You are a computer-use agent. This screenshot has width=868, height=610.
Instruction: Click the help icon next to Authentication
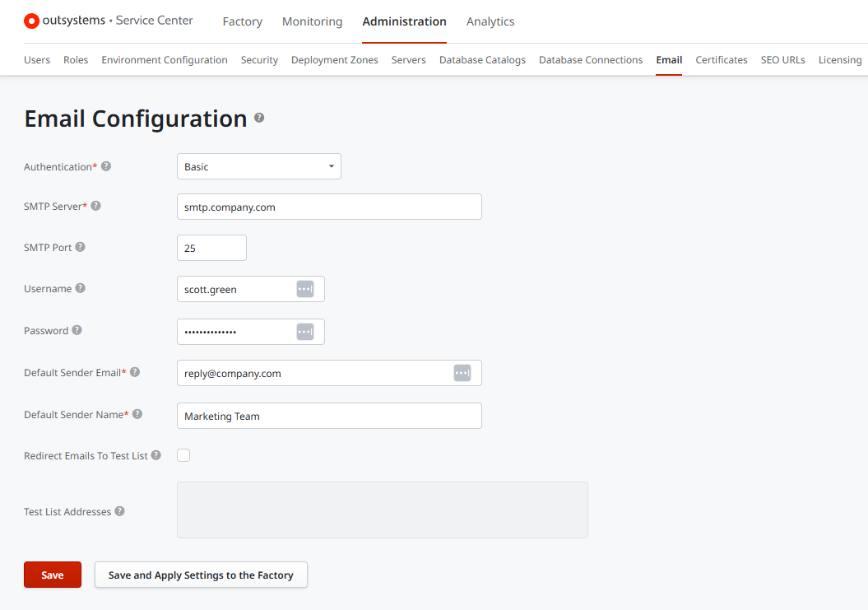[106, 166]
